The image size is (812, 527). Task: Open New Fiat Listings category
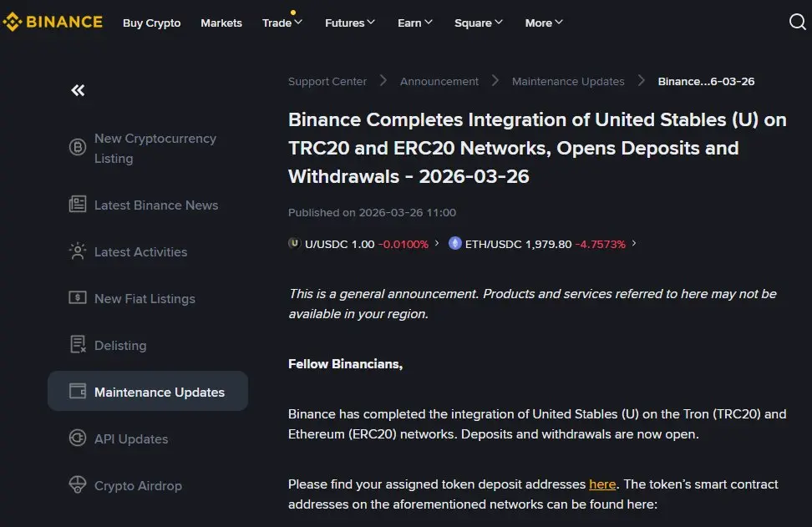tap(148, 299)
